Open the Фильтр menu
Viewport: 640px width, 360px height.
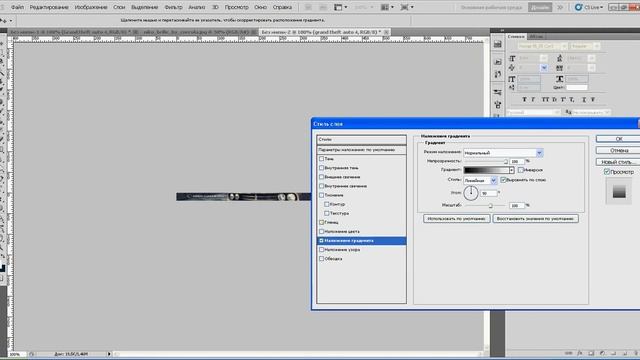click(x=173, y=7)
